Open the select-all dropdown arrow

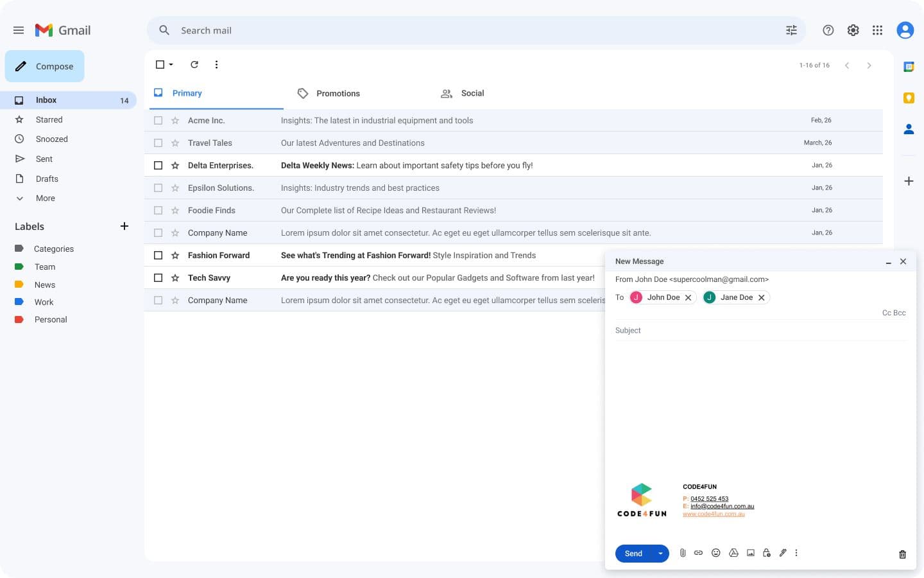click(170, 64)
